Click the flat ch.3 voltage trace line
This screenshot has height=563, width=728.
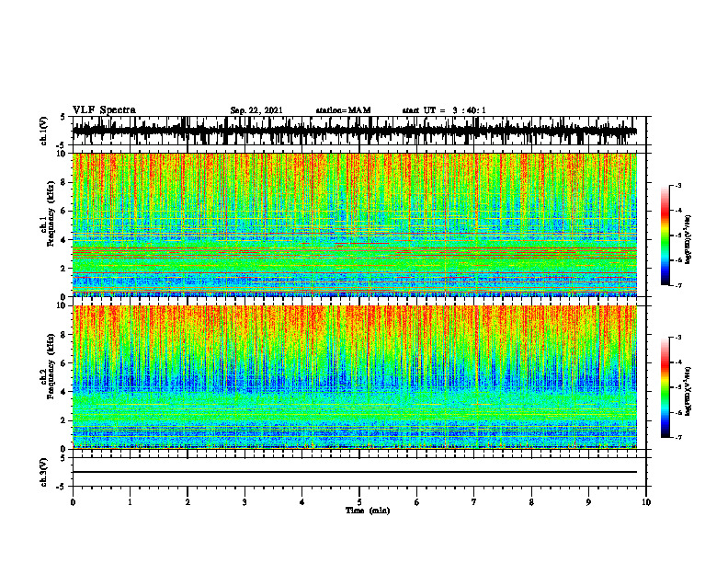(x=354, y=472)
